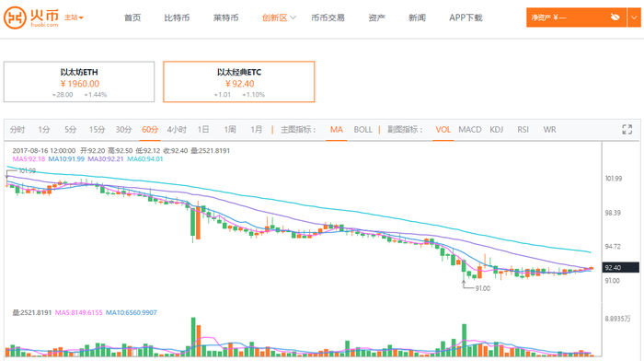Toggle net asset visibility eye icon
644x361 pixels.
tap(615, 17)
